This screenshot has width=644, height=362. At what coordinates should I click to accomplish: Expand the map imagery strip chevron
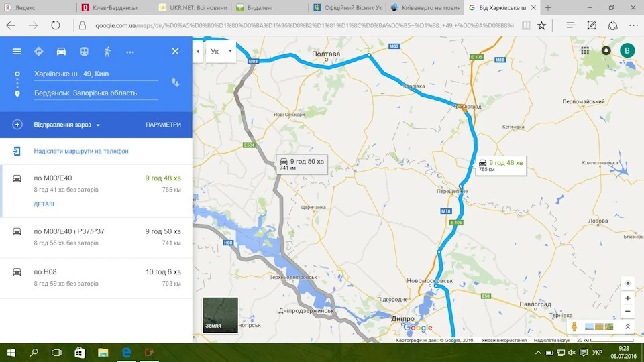click(628, 326)
